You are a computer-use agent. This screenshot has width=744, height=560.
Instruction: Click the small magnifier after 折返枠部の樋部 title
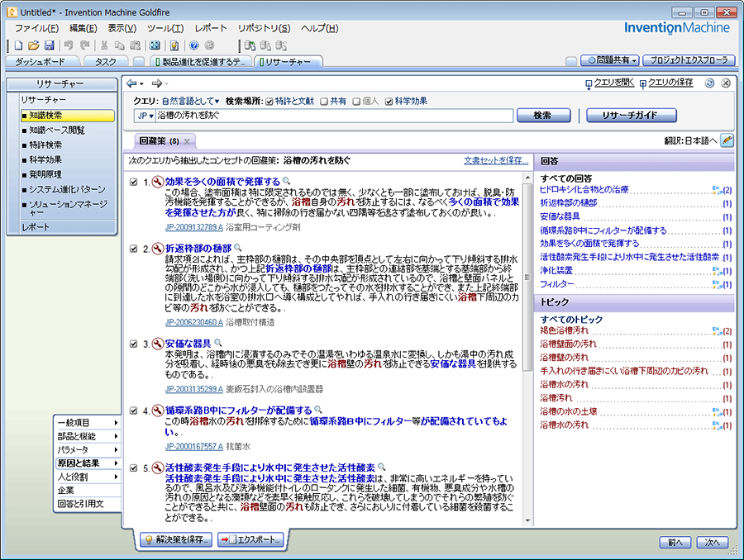click(x=238, y=248)
